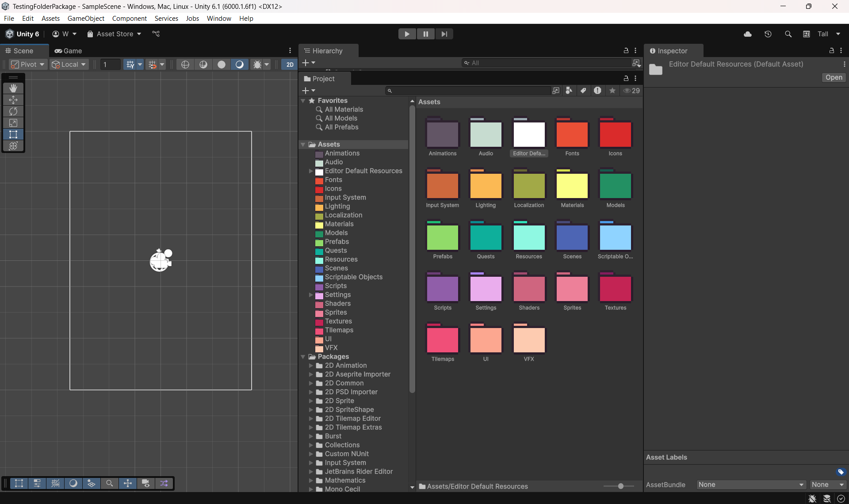This screenshot has width=849, height=504.
Task: Open the Scene tab more options
Action: point(290,51)
